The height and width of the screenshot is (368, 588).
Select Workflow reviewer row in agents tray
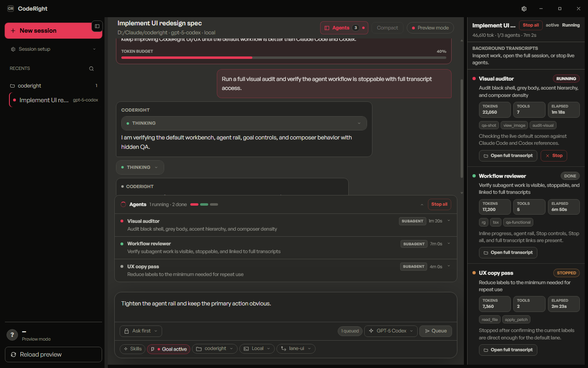286,247
